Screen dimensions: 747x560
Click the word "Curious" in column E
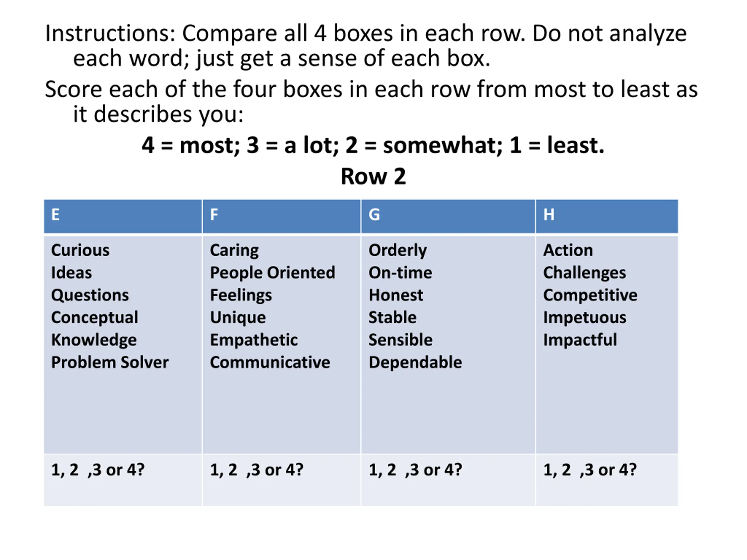pos(80,251)
